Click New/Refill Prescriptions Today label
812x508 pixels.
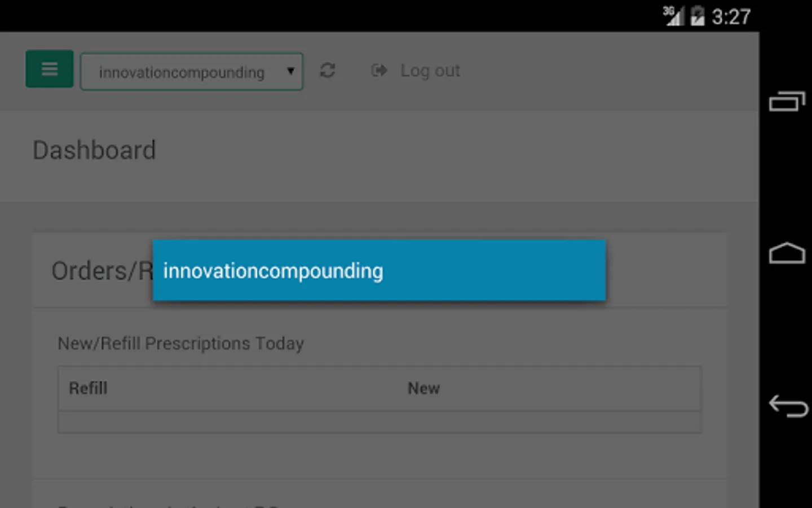pos(180,343)
